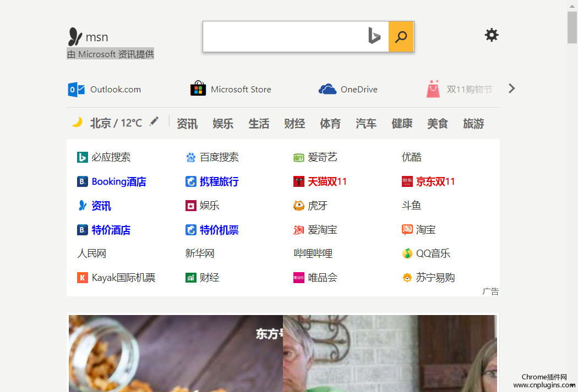This screenshot has height=392, width=578.
Task: Click the moon weather icon
Action: coord(77,122)
